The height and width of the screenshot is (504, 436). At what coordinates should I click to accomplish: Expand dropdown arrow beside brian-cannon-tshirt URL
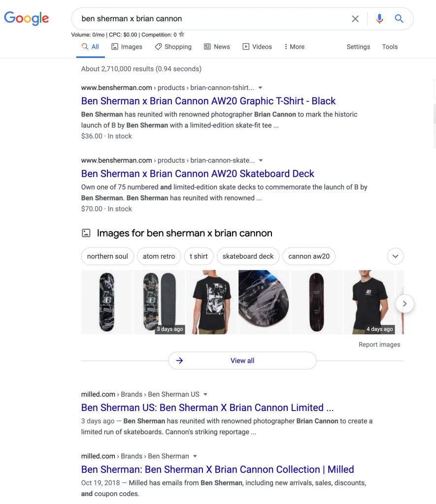(x=260, y=88)
